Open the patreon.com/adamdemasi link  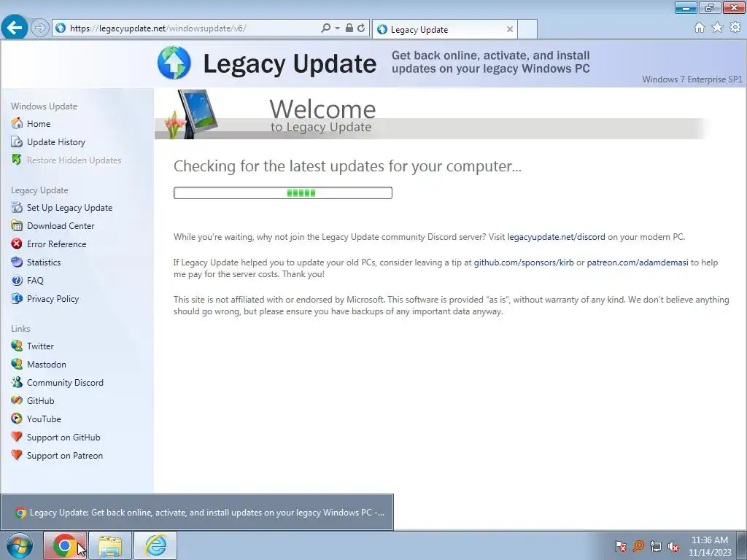pyautogui.click(x=638, y=262)
